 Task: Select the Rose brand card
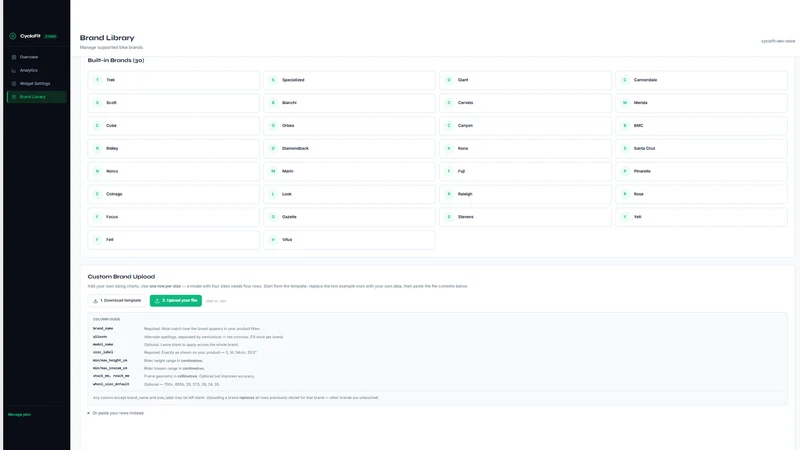[x=701, y=194]
